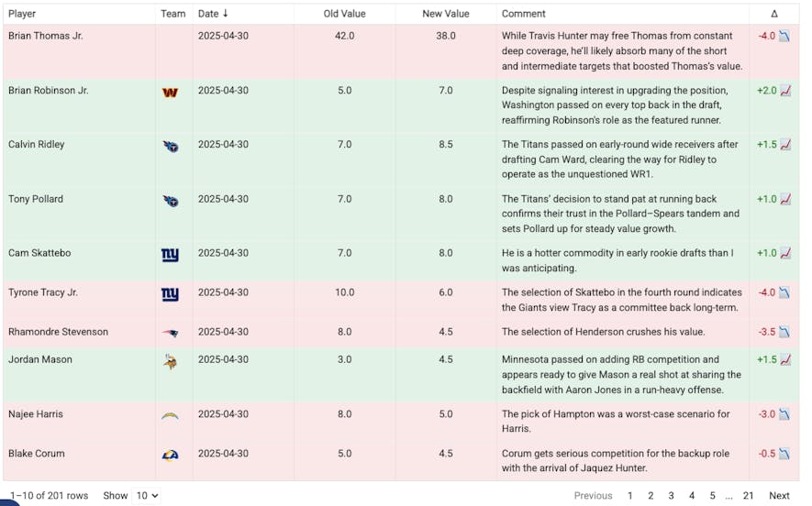Sort by the Date column header
This screenshot has height=506, width=812.
pyautogui.click(x=213, y=14)
